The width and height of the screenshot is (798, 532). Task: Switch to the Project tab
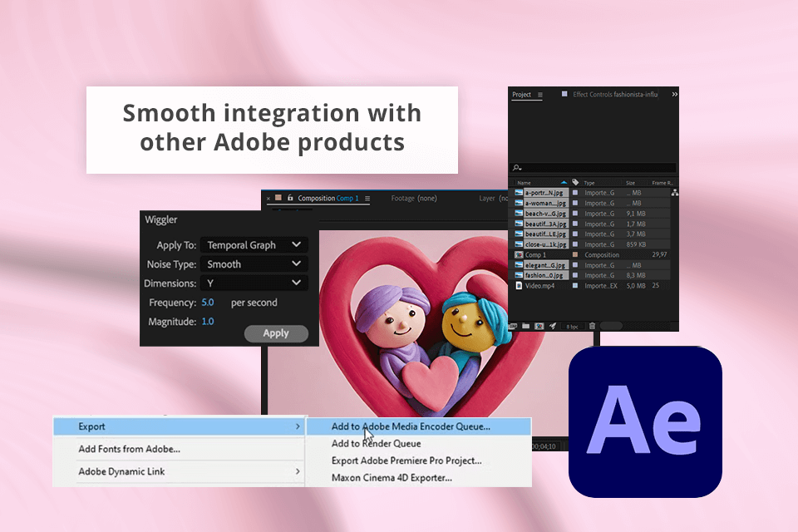pyautogui.click(x=522, y=95)
